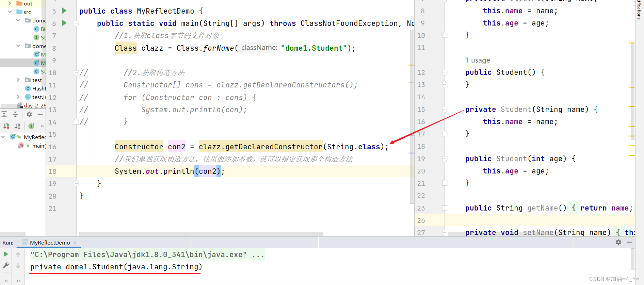Click the className parameter hint in forName
Image resolution: width=644 pixels, height=285 pixels.
pyautogui.click(x=259, y=48)
